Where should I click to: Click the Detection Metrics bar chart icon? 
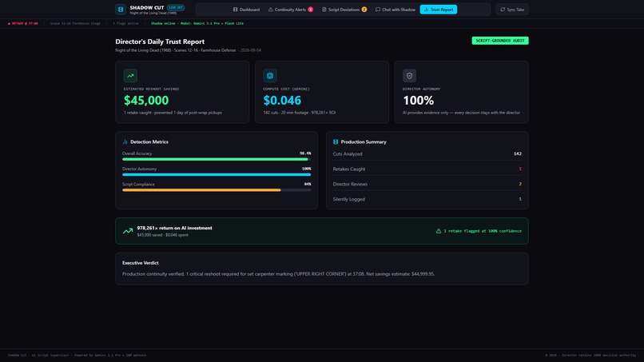(125, 141)
